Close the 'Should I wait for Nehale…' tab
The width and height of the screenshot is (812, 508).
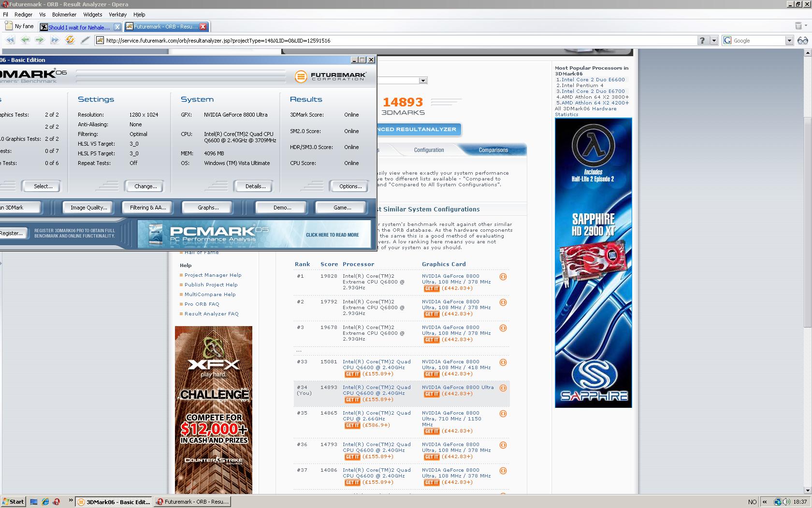117,27
